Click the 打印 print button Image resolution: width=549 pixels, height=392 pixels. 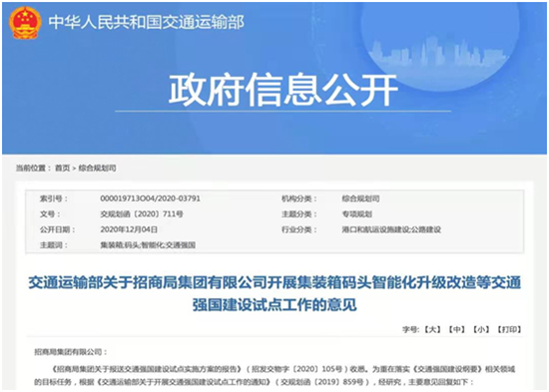[x=509, y=329]
